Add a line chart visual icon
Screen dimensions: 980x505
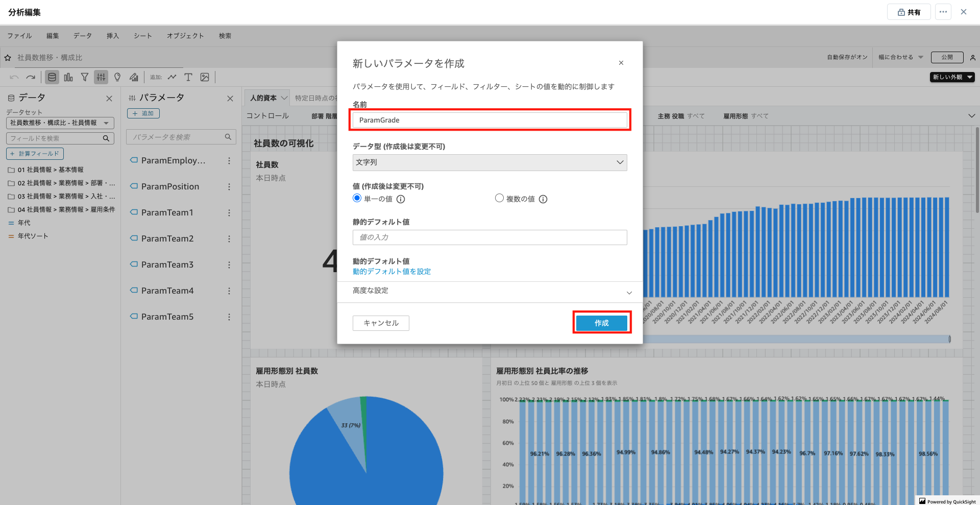(172, 77)
